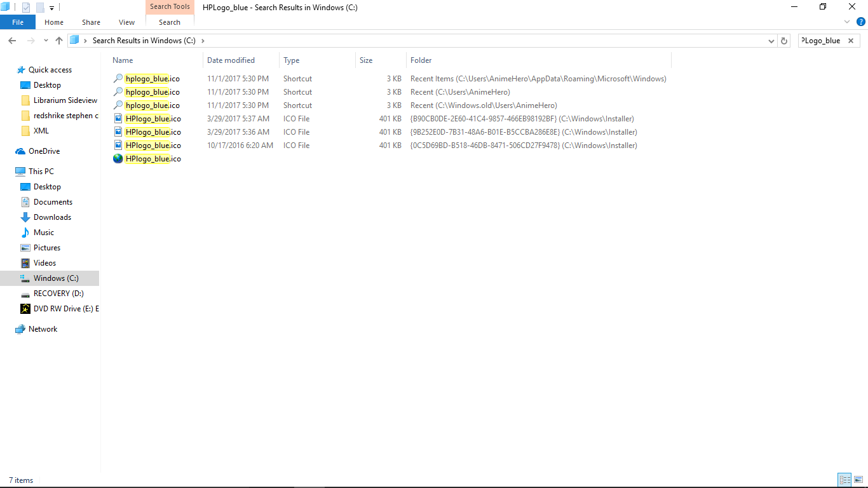Select hplogo_blue.ico shortcut in Windows.old Recent folder
Screen dimensions: 868x488
coord(153,105)
